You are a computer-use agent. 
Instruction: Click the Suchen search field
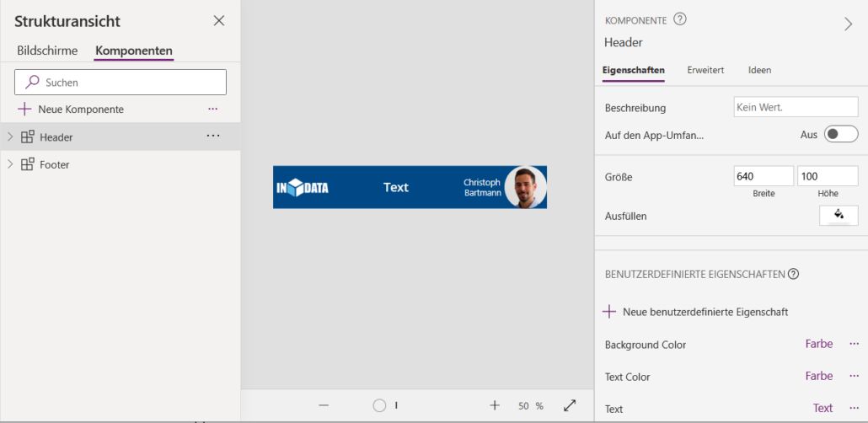121,83
